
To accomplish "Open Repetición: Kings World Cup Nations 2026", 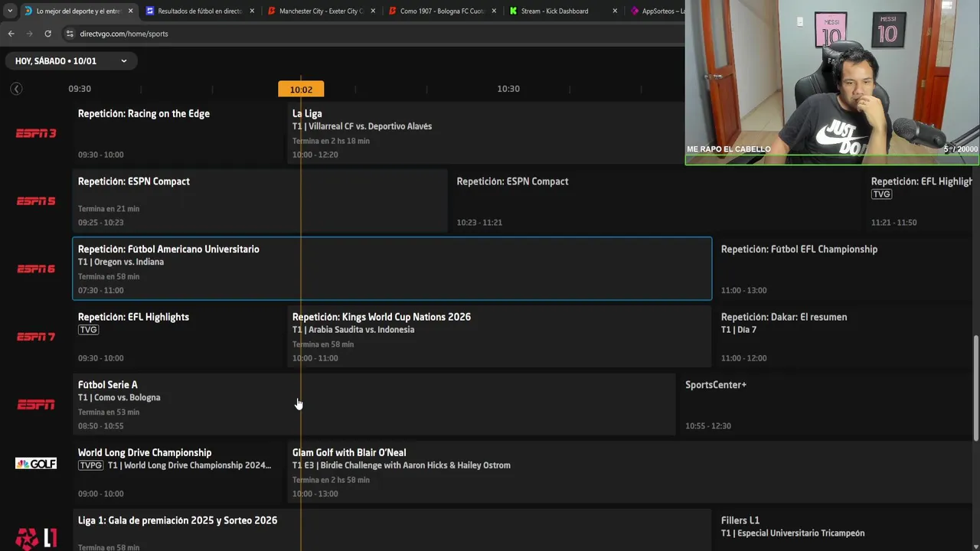I will pos(499,337).
